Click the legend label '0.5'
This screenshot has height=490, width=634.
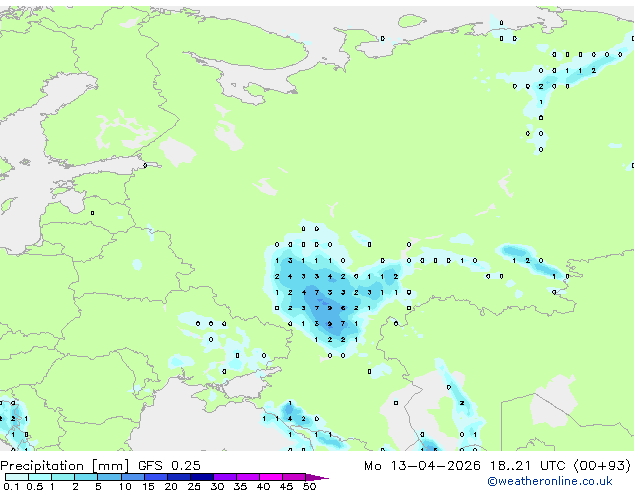pyautogui.click(x=35, y=486)
